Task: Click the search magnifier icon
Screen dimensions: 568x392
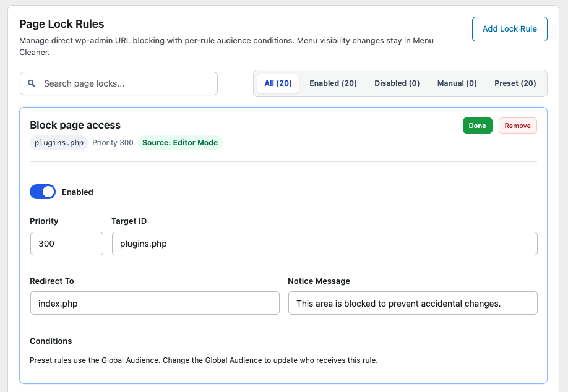Action: 32,83
